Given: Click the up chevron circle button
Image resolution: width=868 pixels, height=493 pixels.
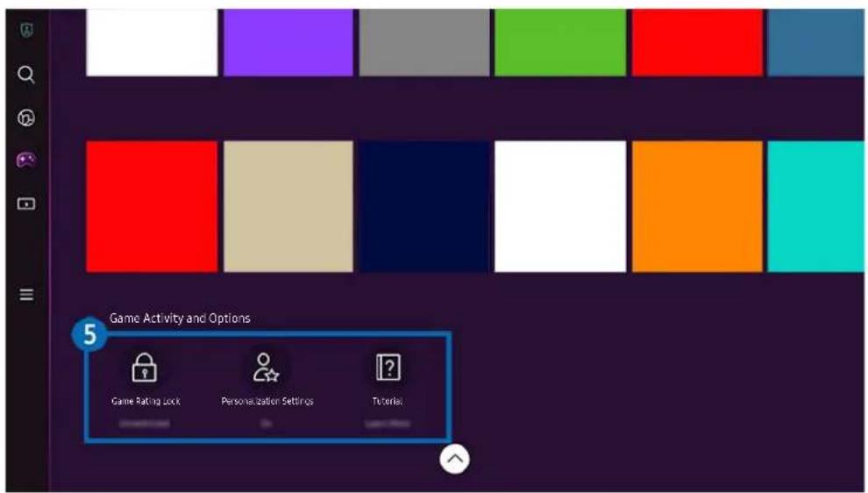Looking at the screenshot, I should pyautogui.click(x=454, y=459).
